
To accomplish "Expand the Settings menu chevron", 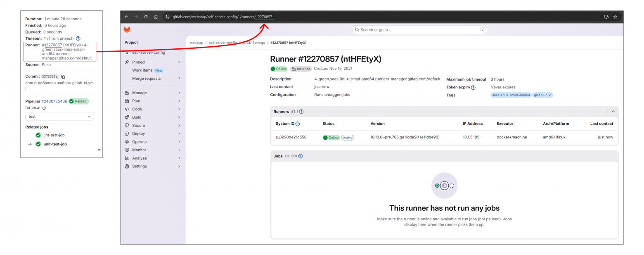I will pyautogui.click(x=179, y=166).
